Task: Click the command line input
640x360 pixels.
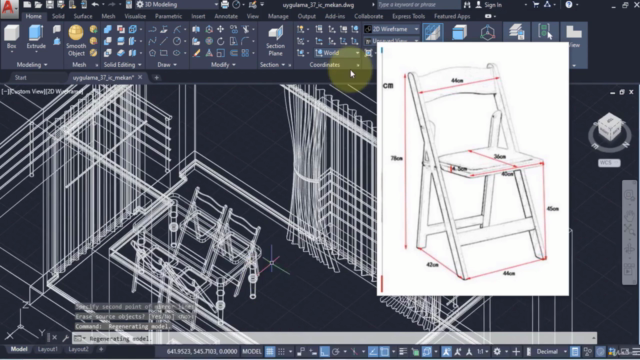Action: pos(335,338)
